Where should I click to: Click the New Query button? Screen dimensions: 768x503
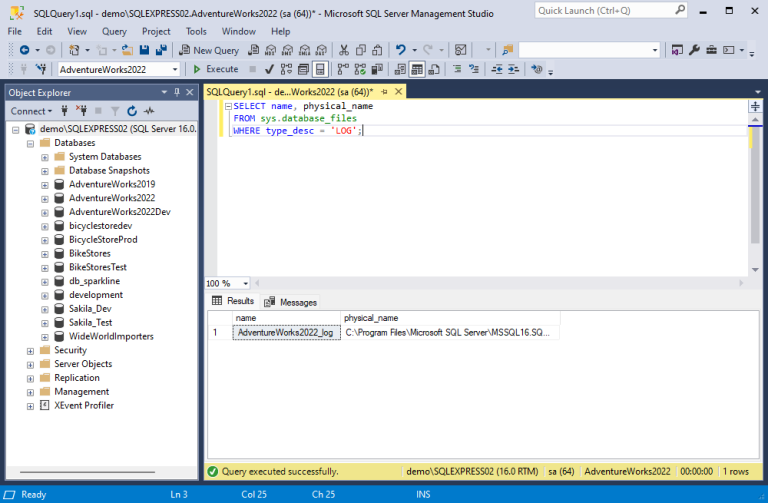(209, 50)
